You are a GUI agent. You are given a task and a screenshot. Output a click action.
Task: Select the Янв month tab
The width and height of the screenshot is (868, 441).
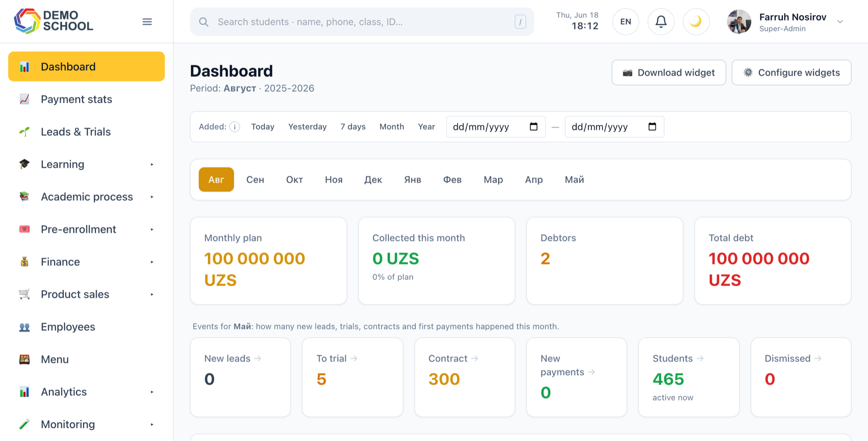(x=412, y=179)
